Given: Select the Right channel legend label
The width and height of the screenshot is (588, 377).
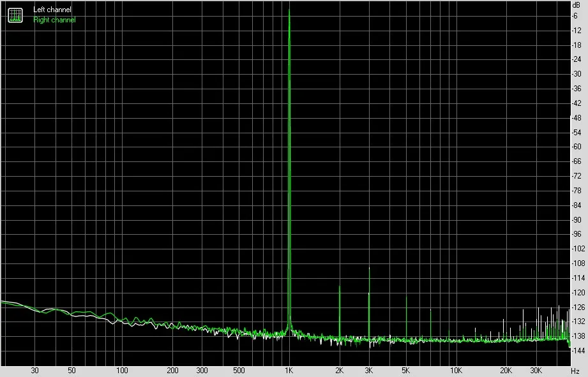Looking at the screenshot, I should coord(54,20).
